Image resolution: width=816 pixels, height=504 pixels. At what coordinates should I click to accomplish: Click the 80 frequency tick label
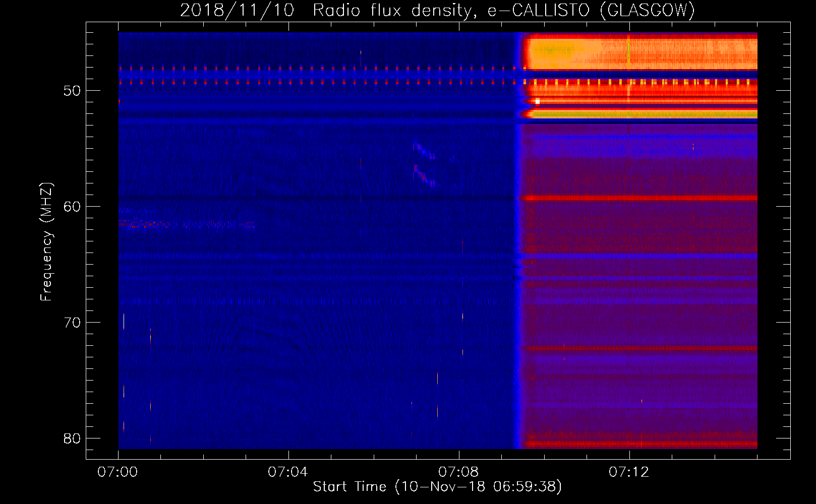[x=72, y=438]
